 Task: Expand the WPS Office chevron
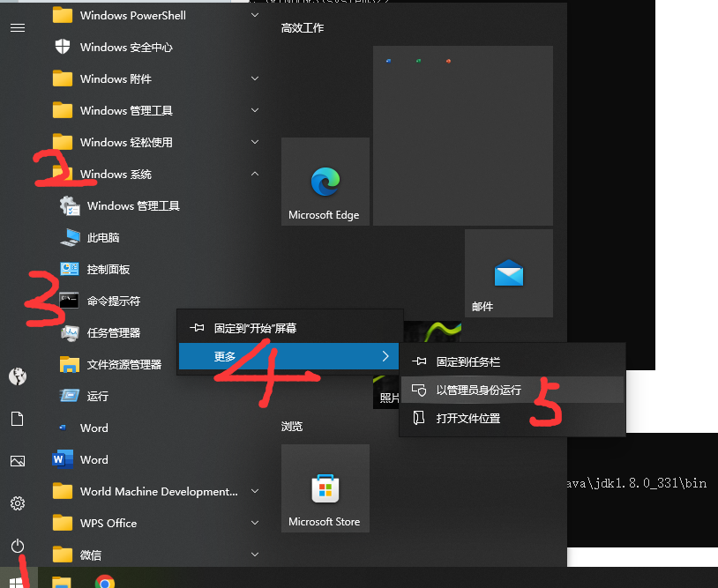tap(255, 523)
